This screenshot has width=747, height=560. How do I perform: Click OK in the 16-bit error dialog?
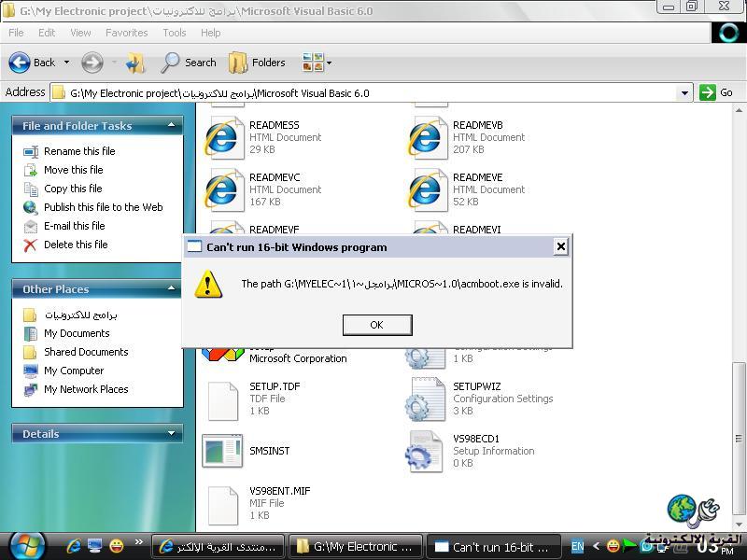(x=377, y=325)
